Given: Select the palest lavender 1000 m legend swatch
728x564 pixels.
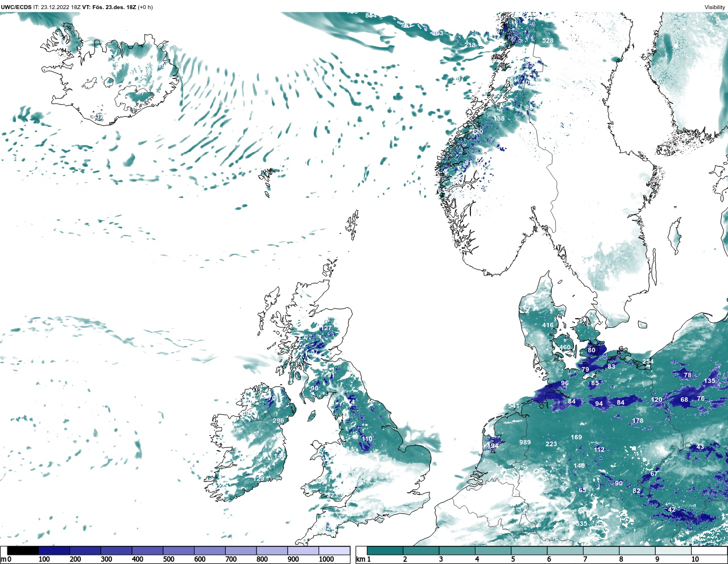Looking at the screenshot, I should click(334, 551).
